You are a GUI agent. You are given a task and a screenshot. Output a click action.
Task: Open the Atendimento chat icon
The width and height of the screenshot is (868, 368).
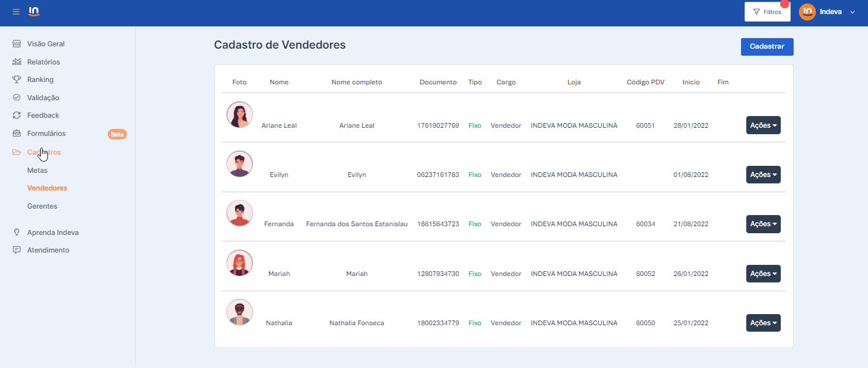coord(17,250)
